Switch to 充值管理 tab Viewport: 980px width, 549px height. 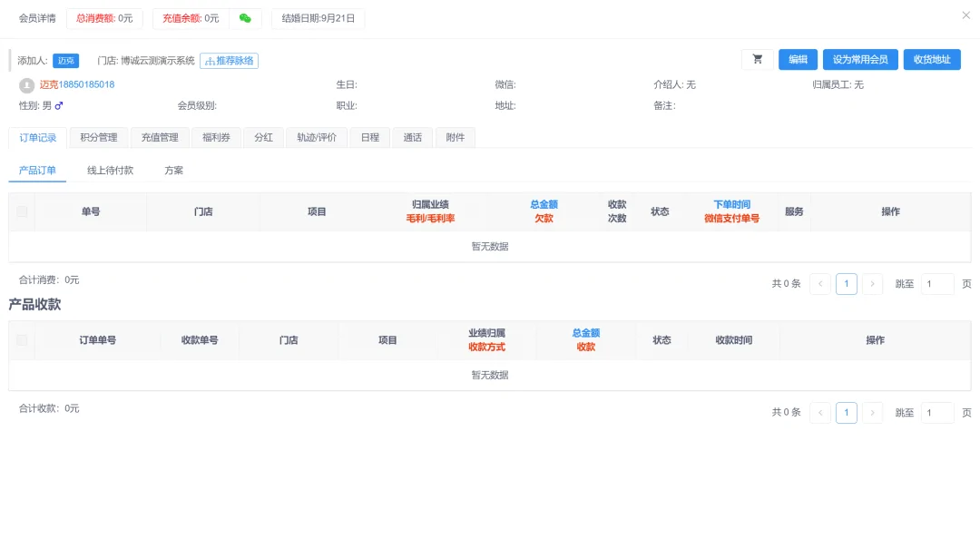[160, 138]
